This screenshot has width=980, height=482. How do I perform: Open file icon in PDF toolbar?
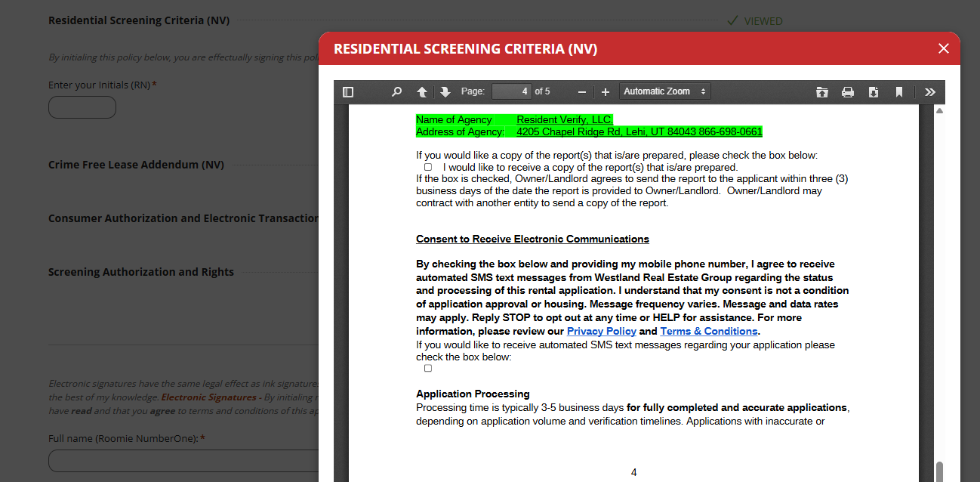[x=822, y=92]
